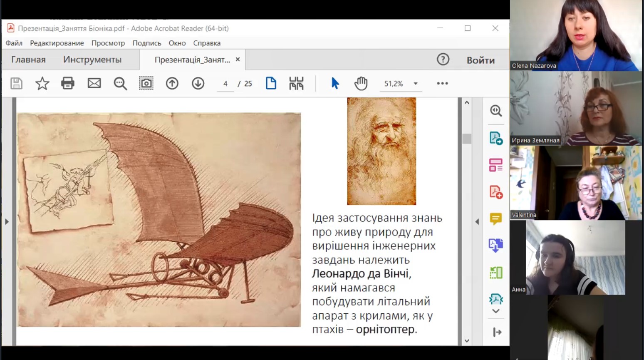Click the Save file icon
Image resolution: width=644 pixels, height=360 pixels.
click(16, 84)
